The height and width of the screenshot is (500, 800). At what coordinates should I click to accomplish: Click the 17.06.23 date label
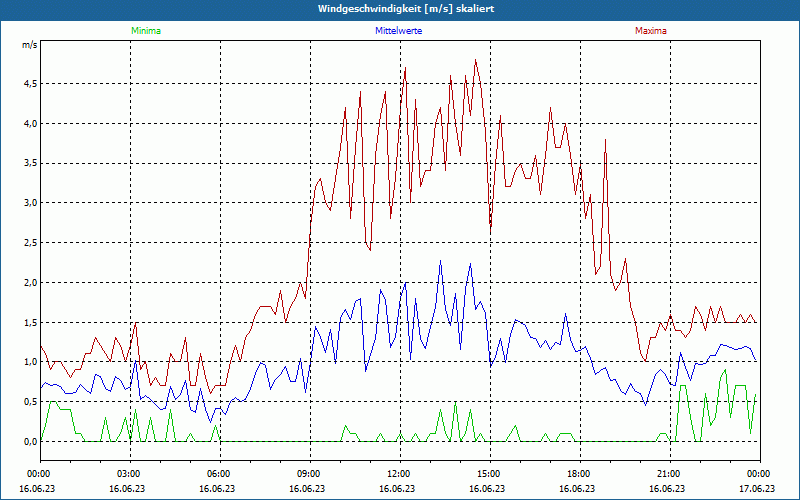(757, 488)
